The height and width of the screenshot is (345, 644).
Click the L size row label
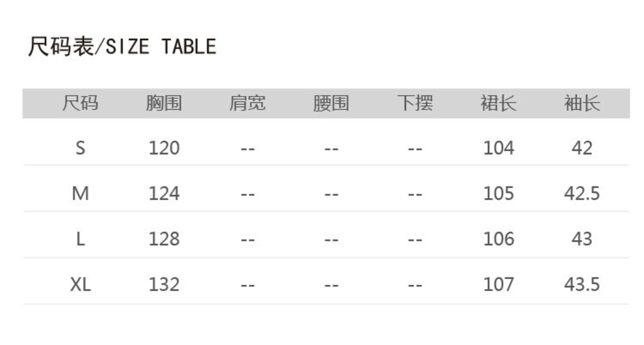pyautogui.click(x=80, y=239)
